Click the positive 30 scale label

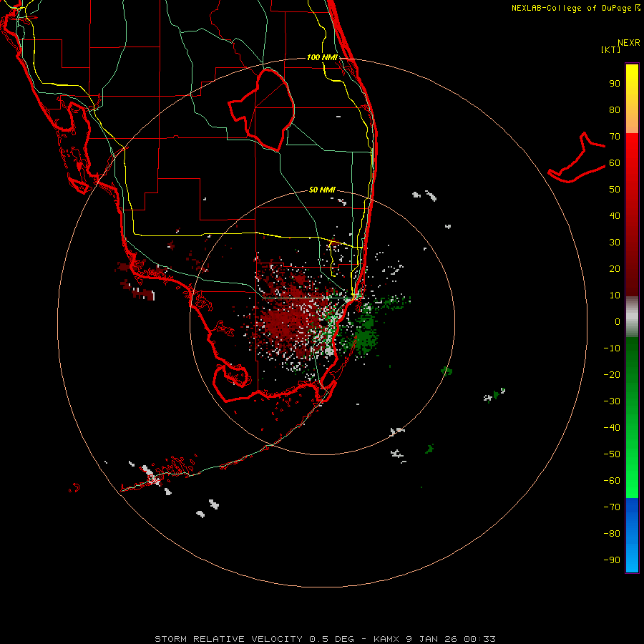click(x=615, y=243)
